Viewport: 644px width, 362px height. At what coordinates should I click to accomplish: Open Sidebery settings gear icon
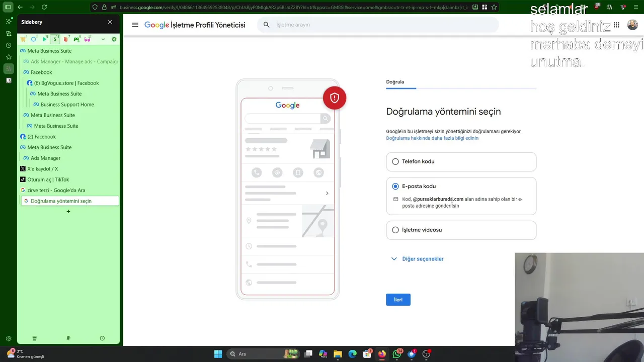pyautogui.click(x=114, y=39)
